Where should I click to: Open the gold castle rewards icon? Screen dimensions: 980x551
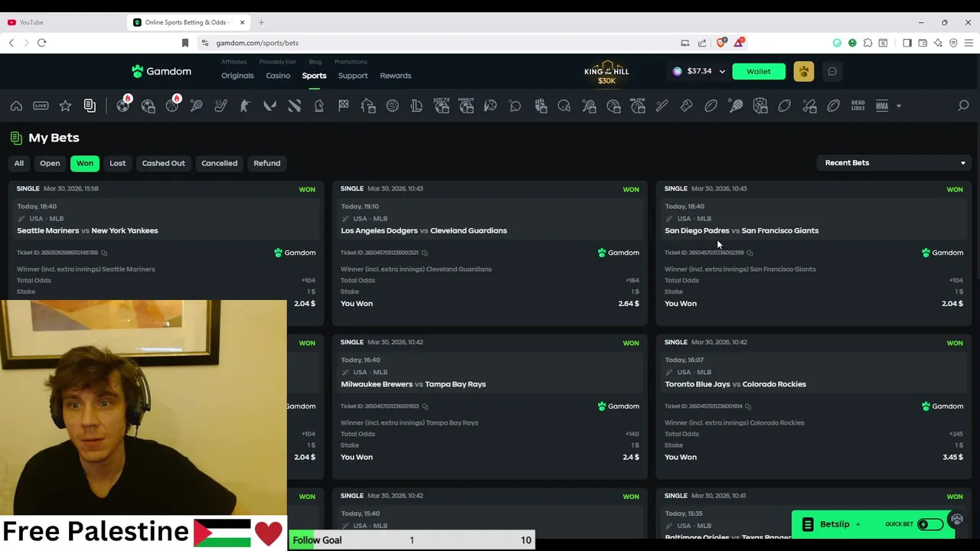tap(804, 71)
